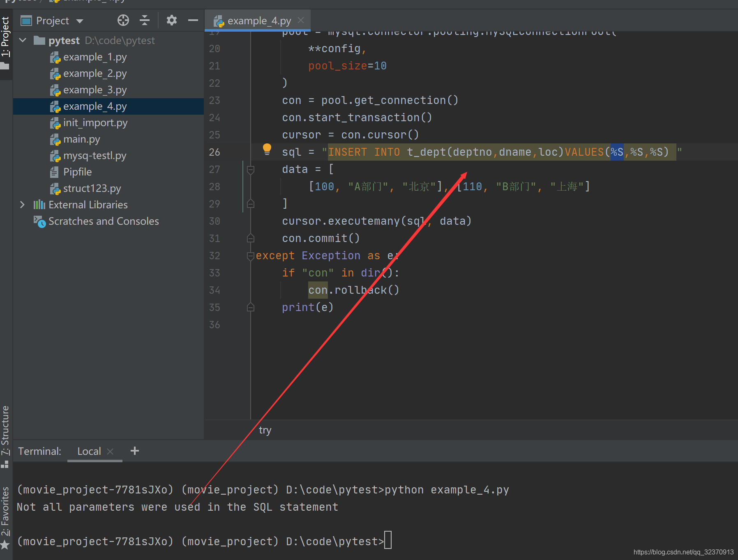
Task: Toggle code fold marker on line 31
Action: [x=251, y=238]
